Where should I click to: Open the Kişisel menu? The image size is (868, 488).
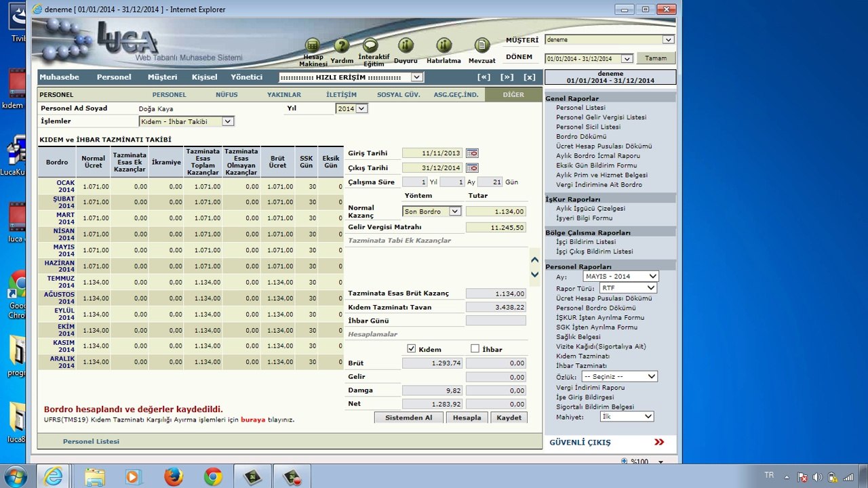204,77
